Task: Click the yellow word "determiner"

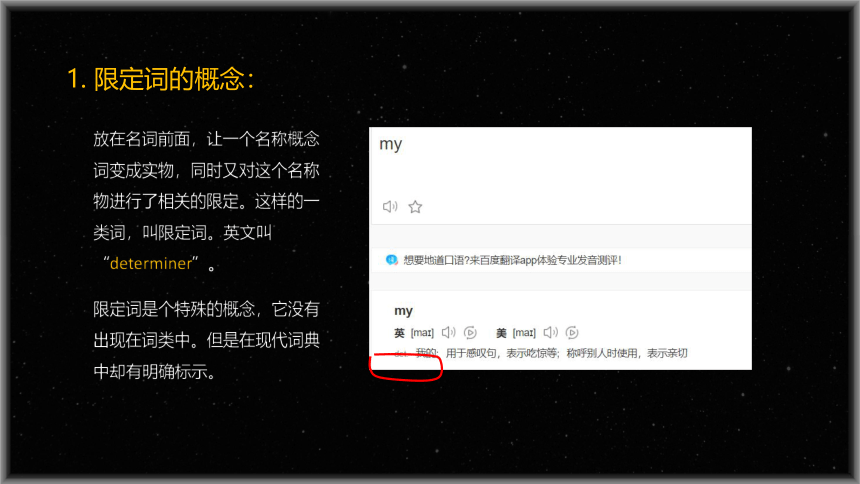Action: pos(151,264)
